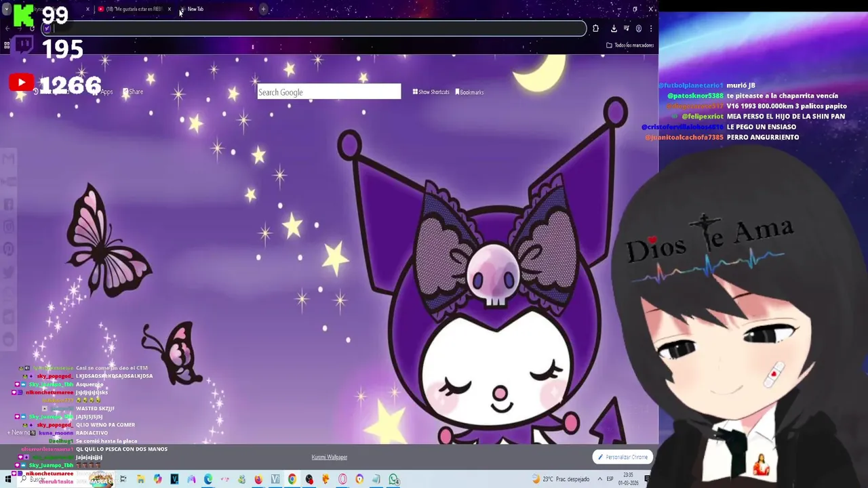Viewport: 868px width, 488px height.
Task: Open a new browser tab with plus
Action: pos(263,9)
